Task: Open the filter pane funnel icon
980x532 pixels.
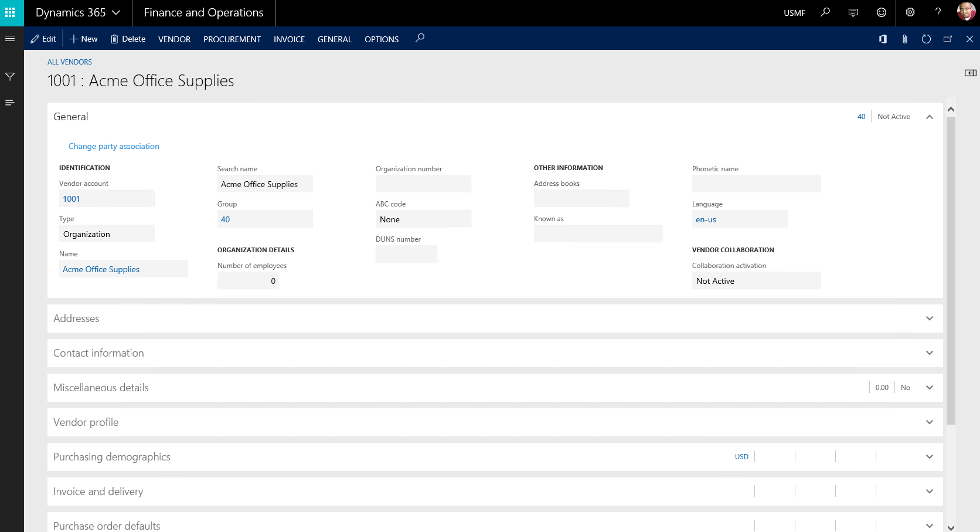Action: coord(10,77)
